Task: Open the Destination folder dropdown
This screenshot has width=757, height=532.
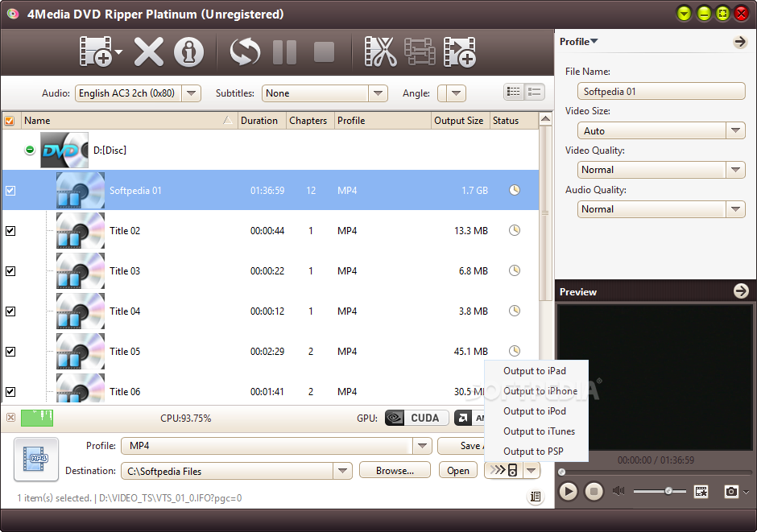Action: [342, 471]
